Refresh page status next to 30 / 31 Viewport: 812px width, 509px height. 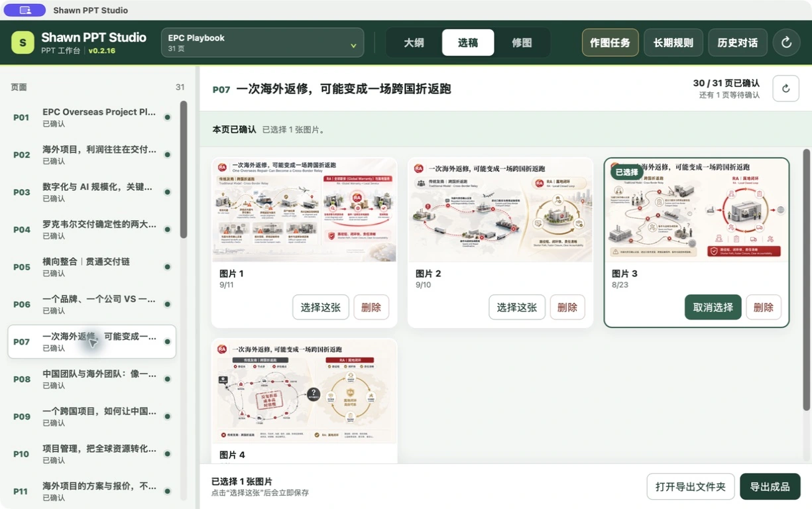785,88
